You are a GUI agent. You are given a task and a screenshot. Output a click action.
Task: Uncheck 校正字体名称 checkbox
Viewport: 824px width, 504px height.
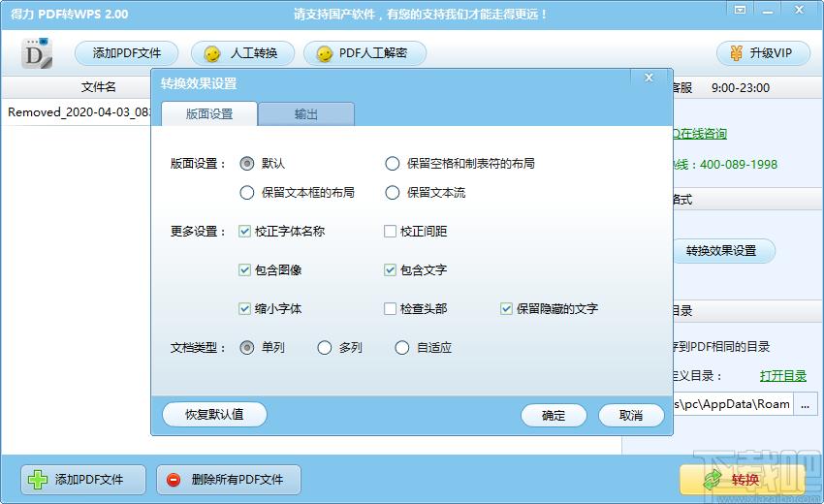coord(244,232)
